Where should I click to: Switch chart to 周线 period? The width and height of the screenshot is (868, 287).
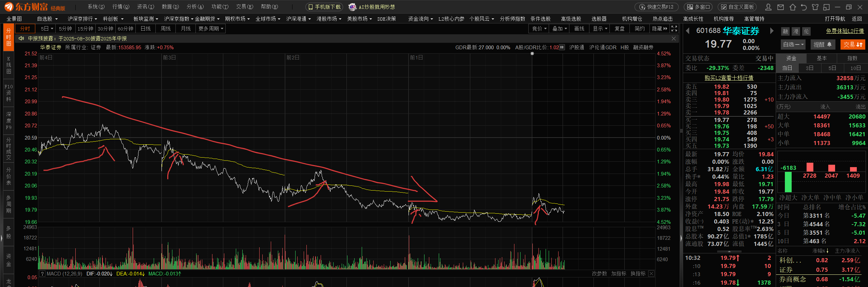click(166, 29)
